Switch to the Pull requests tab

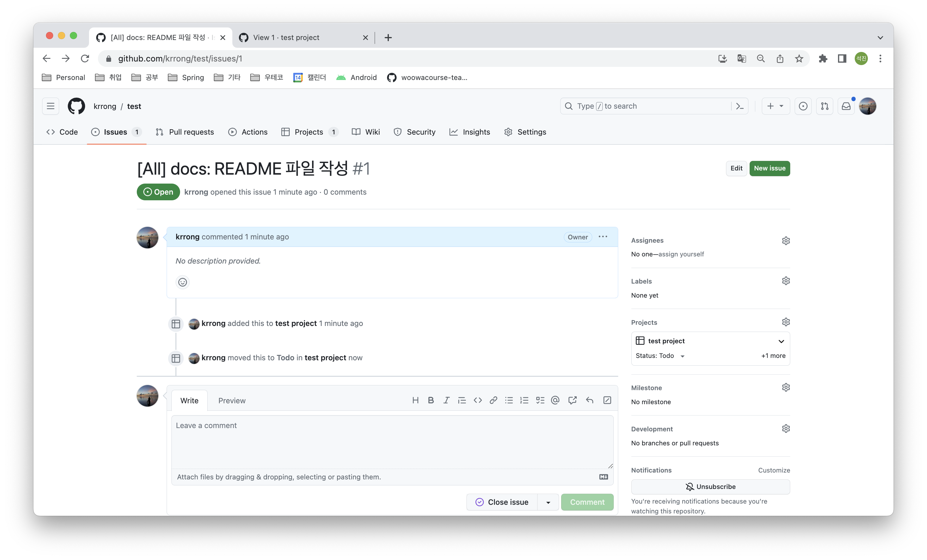185,132
